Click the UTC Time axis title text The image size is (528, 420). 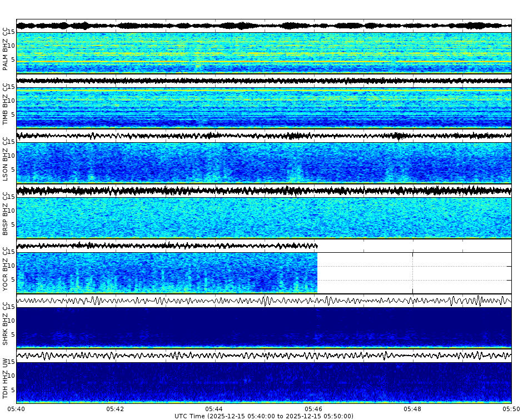[x=264, y=414]
